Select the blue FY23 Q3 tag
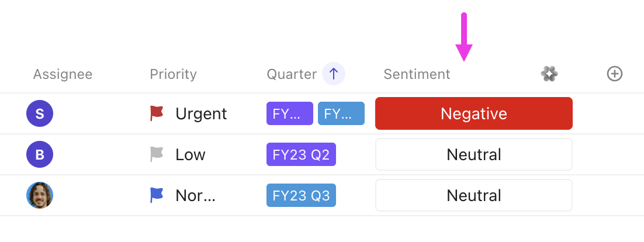The image size is (644, 242). click(301, 195)
